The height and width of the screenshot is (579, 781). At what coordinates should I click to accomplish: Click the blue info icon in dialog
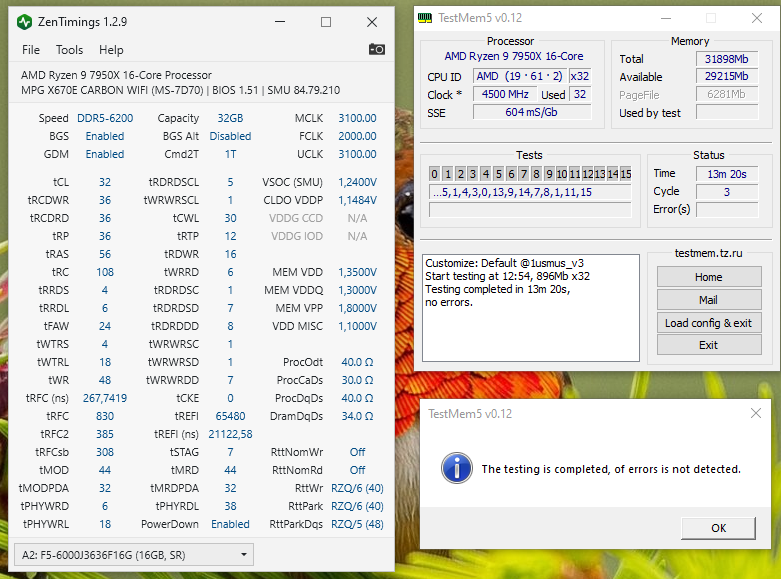pyautogui.click(x=457, y=468)
